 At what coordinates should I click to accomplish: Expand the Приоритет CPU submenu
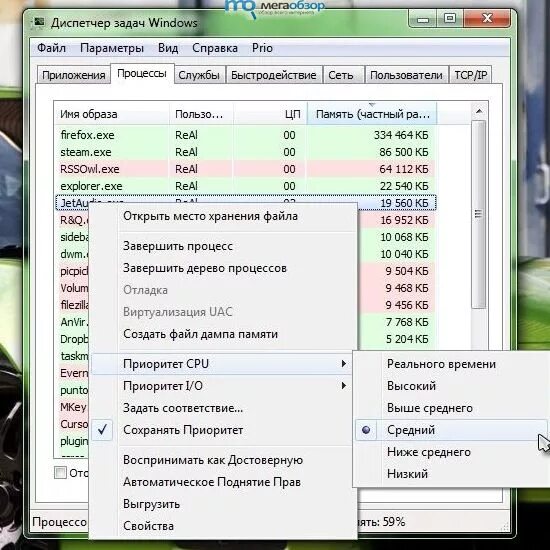(x=222, y=364)
